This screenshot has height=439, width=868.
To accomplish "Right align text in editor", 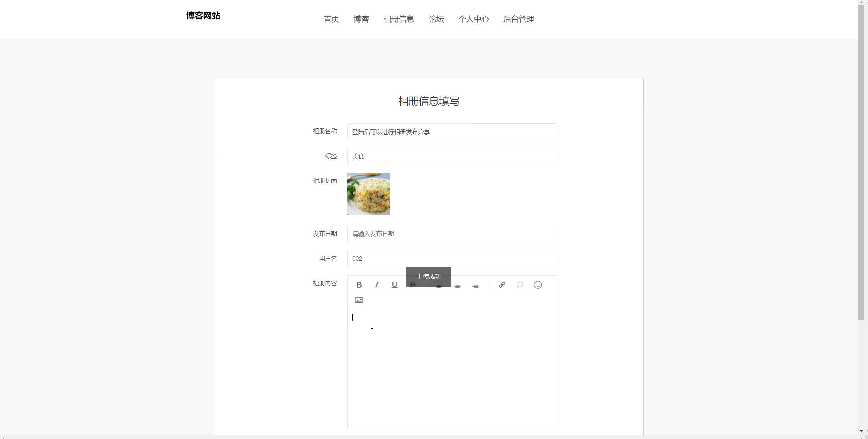I will tap(475, 285).
